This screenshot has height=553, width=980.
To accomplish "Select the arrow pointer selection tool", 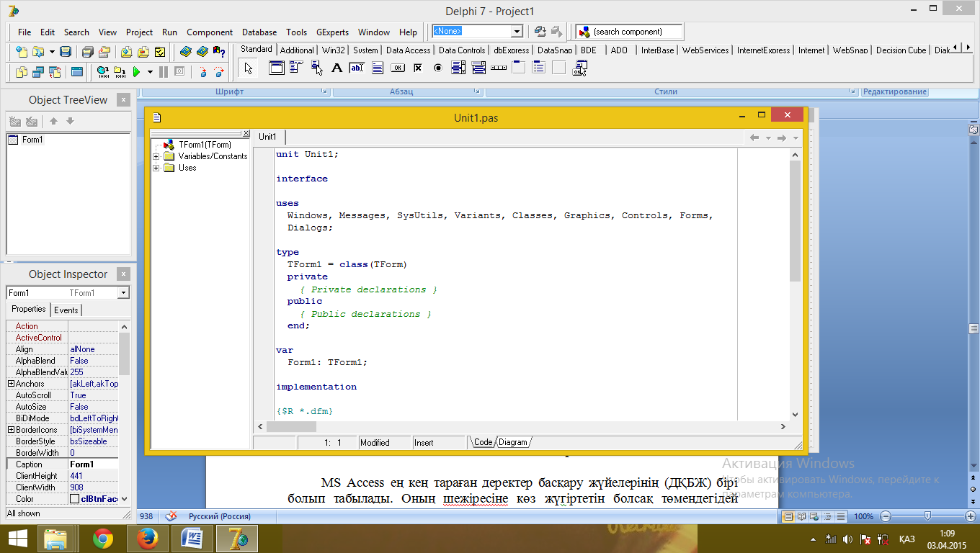I will pyautogui.click(x=249, y=68).
